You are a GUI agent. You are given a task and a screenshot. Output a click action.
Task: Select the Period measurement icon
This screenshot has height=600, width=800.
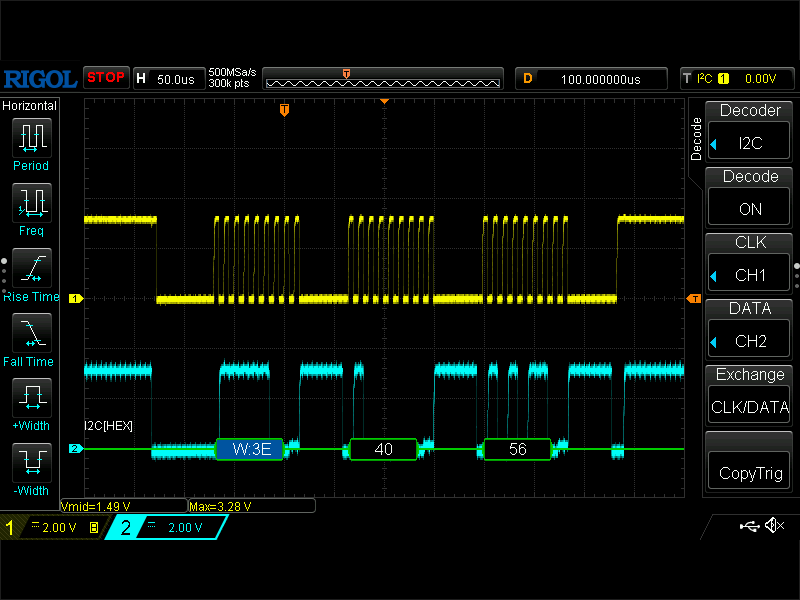point(31,137)
